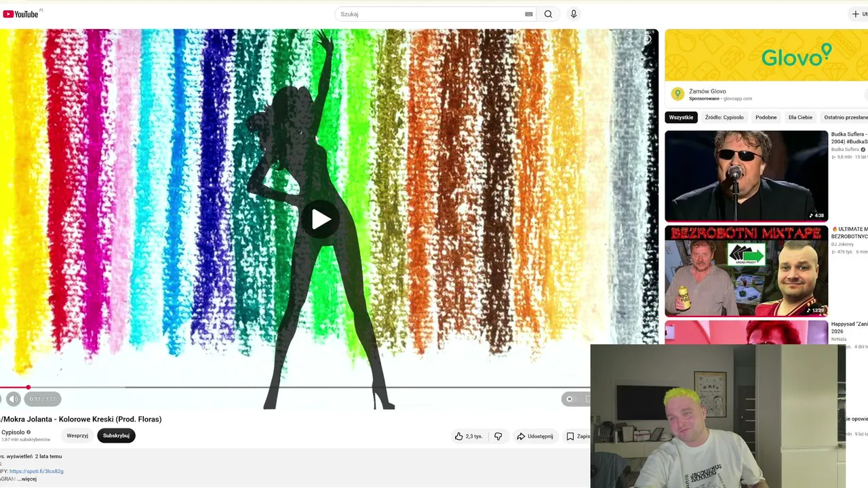Image resolution: width=868 pixels, height=488 pixels.
Task: Open the ULTIMATE mixtape video title
Action: [x=850, y=232]
